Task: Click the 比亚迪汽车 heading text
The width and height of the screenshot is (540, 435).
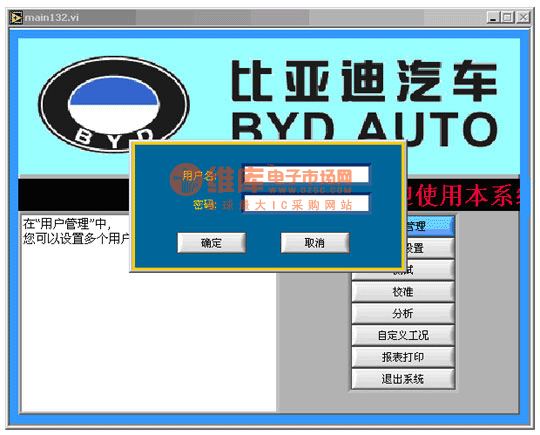Action: coord(364,81)
